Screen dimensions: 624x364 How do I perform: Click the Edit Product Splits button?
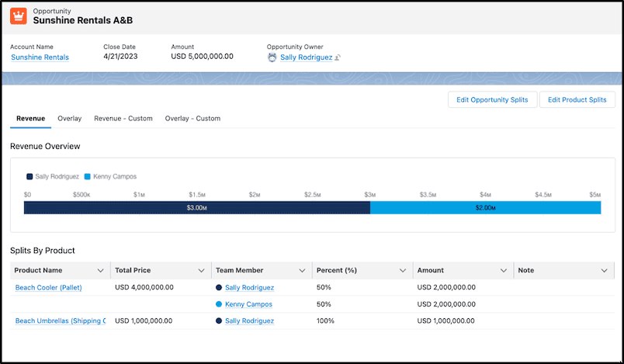577,100
